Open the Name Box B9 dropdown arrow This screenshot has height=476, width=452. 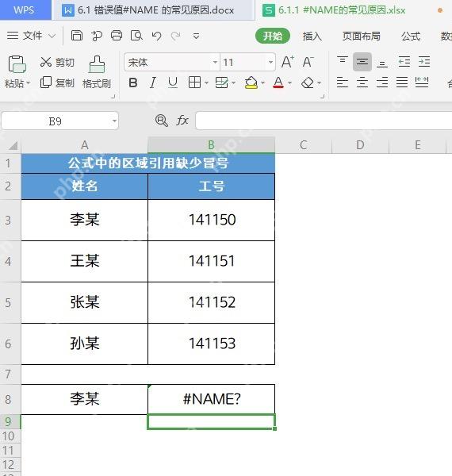point(114,121)
